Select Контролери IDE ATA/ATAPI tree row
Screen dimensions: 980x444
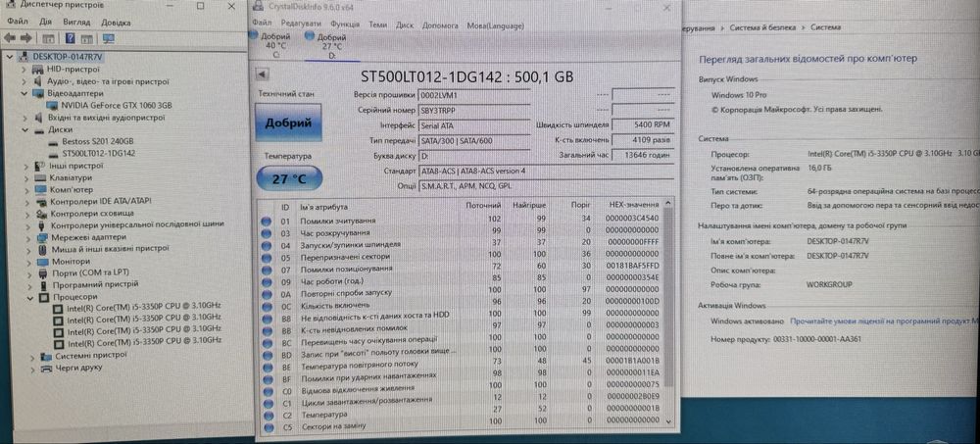click(x=100, y=201)
